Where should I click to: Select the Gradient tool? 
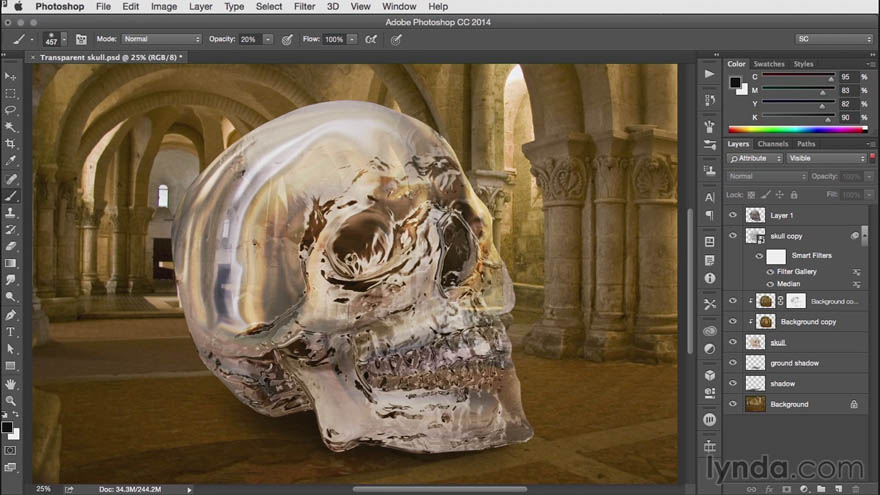coord(10,263)
